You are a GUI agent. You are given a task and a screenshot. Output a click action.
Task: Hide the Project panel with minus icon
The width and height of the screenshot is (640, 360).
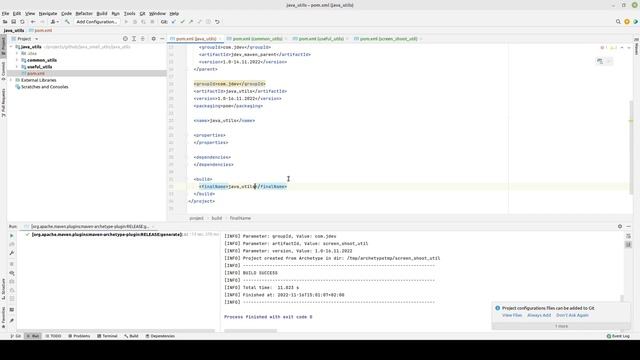click(x=162, y=39)
